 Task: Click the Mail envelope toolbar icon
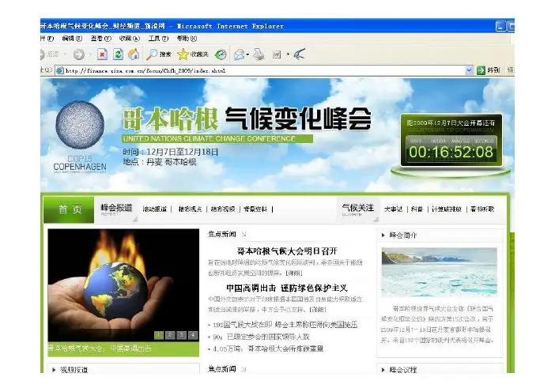[x=239, y=55]
